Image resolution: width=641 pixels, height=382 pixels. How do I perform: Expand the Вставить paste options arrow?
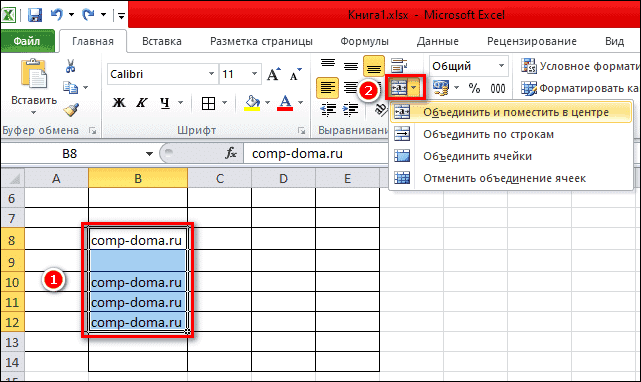click(34, 112)
